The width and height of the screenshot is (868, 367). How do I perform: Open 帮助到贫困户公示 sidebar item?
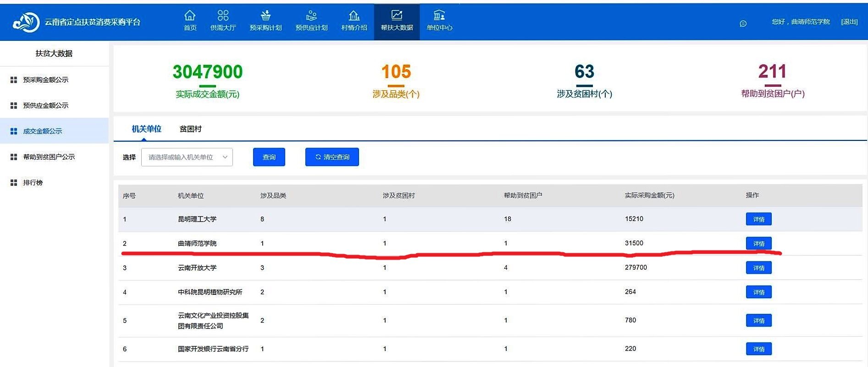click(x=49, y=157)
